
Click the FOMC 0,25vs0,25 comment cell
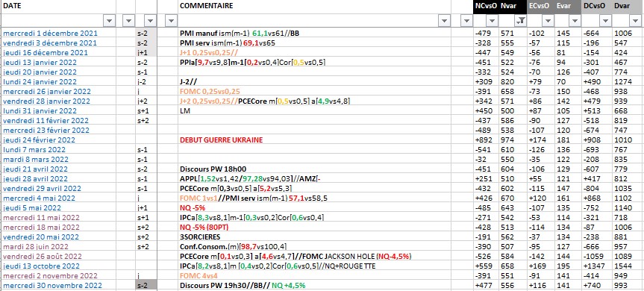point(314,91)
